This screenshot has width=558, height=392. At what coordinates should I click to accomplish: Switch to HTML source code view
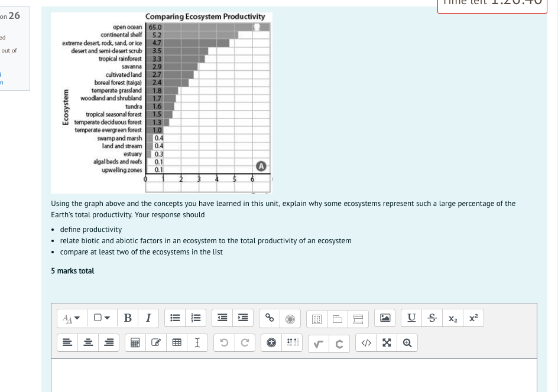point(365,342)
